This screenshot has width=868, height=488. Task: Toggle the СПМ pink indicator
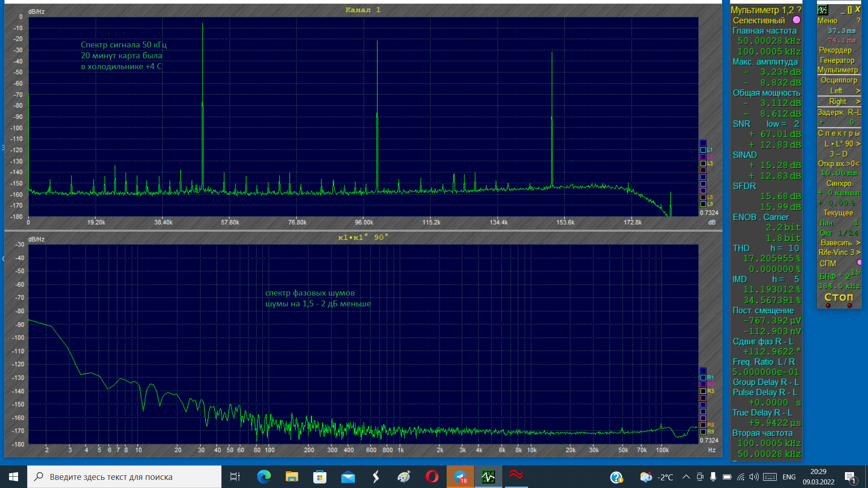(x=859, y=263)
